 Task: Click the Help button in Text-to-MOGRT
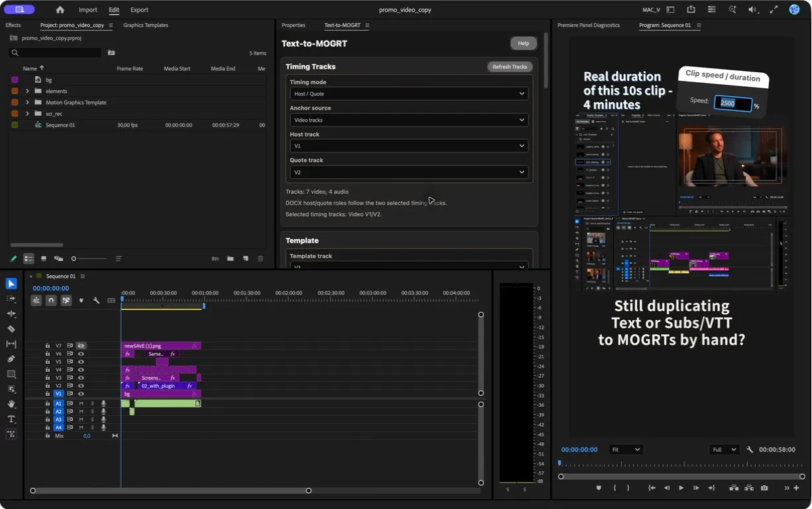[x=524, y=43]
